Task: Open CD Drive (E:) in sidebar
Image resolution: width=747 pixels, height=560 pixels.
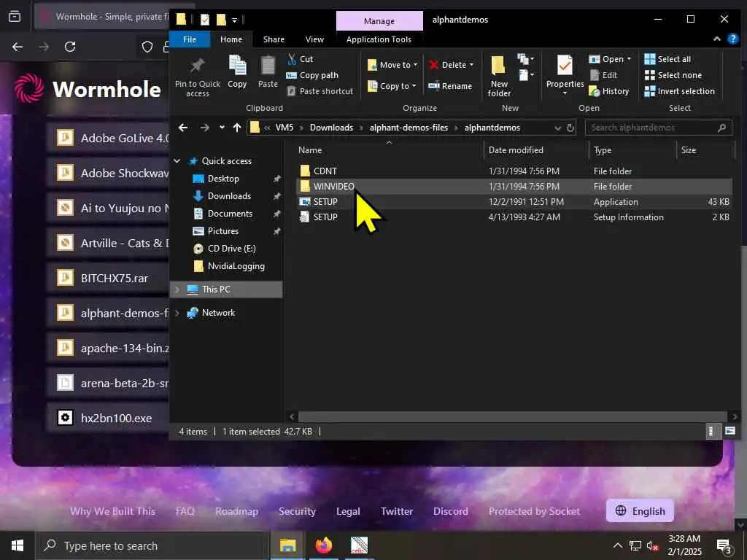Action: pyautogui.click(x=231, y=249)
